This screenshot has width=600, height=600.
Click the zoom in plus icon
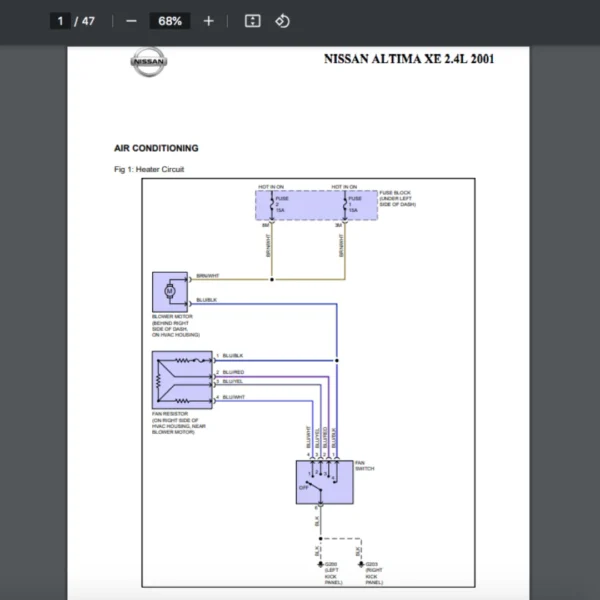tap(208, 21)
